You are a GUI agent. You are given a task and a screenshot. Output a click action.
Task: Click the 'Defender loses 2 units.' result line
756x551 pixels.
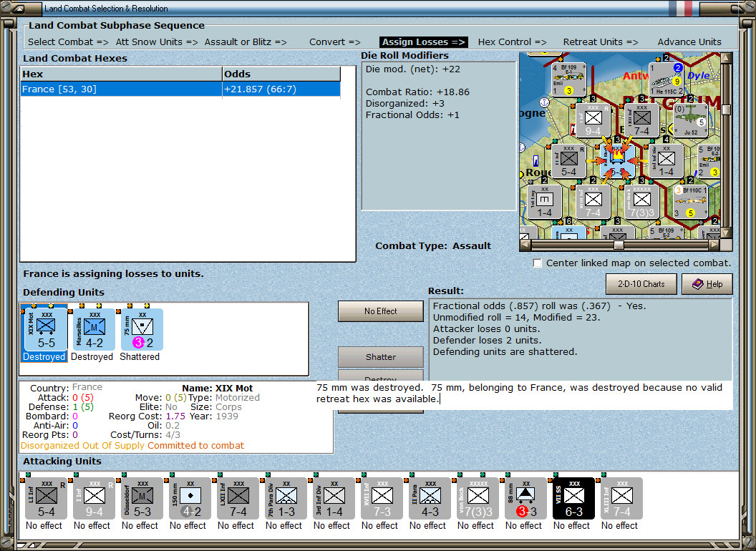click(487, 341)
